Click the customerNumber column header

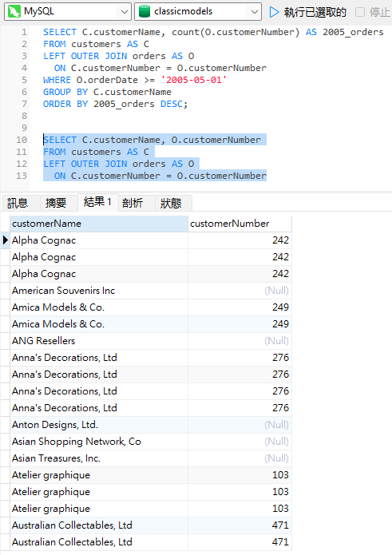pyautogui.click(x=240, y=224)
